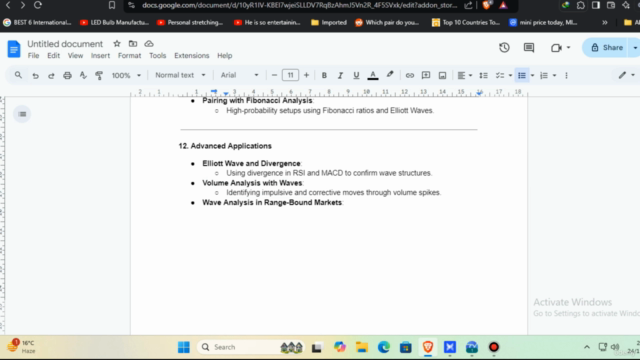Insert an image from toolbar
The height and width of the screenshot is (360, 640).
[x=442, y=76]
